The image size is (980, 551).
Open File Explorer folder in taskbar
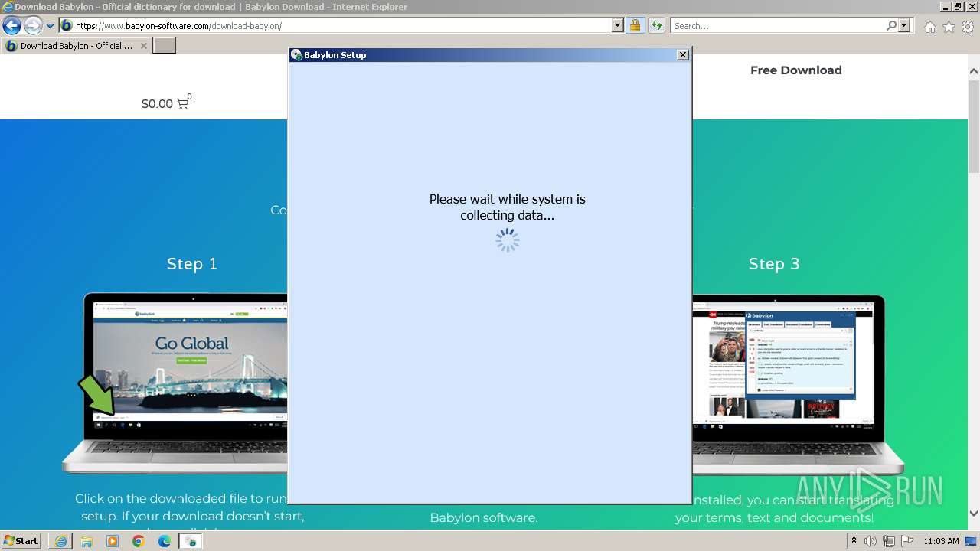[x=87, y=541]
